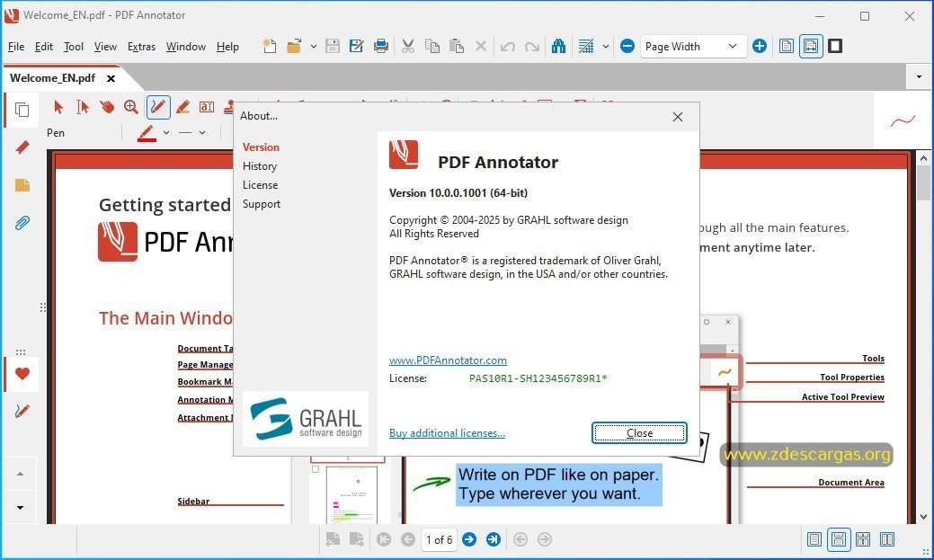Open the View menu
Viewport: 934px width, 560px height.
point(105,47)
